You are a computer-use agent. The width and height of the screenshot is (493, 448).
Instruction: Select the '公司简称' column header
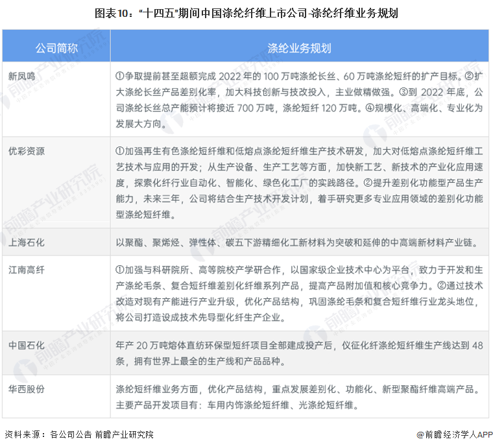coord(56,48)
